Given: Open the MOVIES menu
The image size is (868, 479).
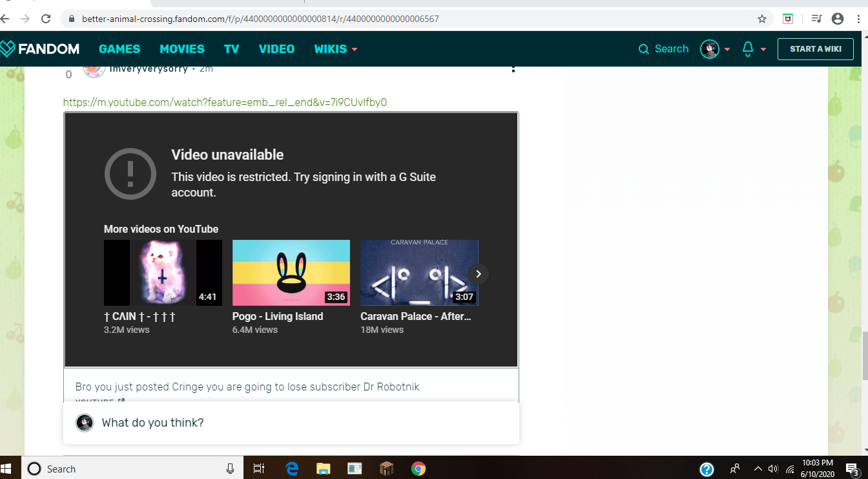Looking at the screenshot, I should click(182, 49).
